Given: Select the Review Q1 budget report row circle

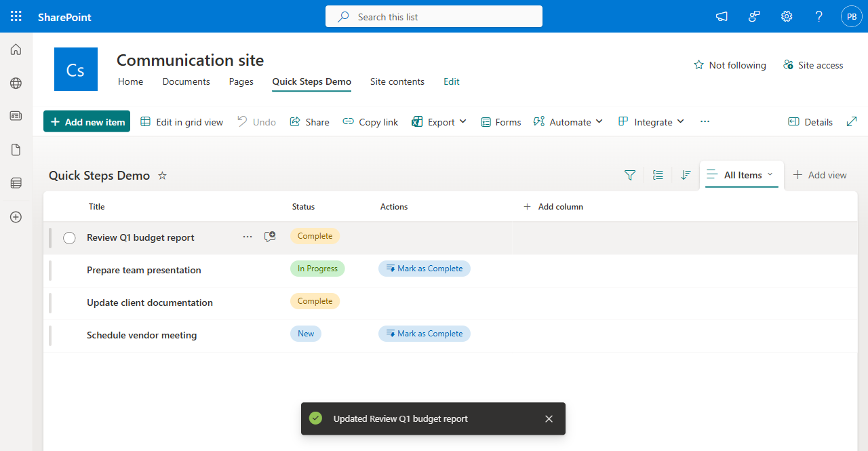Looking at the screenshot, I should tap(69, 238).
